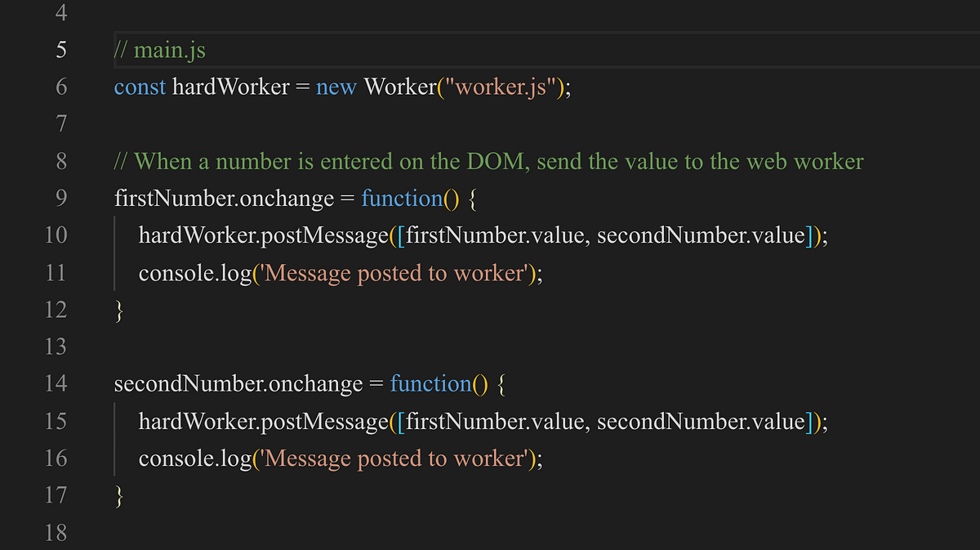Click the main.js comment on line 5
This screenshot has width=980, height=550.
[160, 49]
